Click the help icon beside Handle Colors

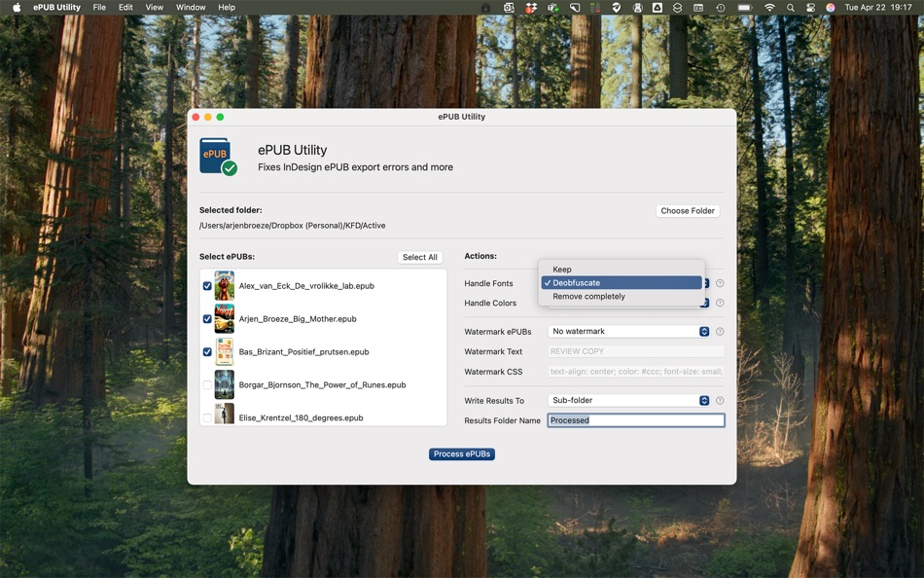[720, 303]
